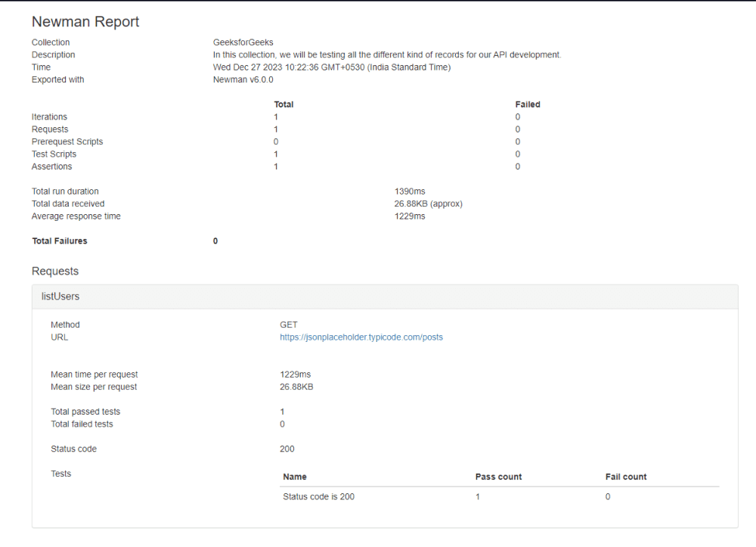Screen dimensions: 756x547
Task: Click the listUsers request panel header
Action: pyautogui.click(x=385, y=297)
